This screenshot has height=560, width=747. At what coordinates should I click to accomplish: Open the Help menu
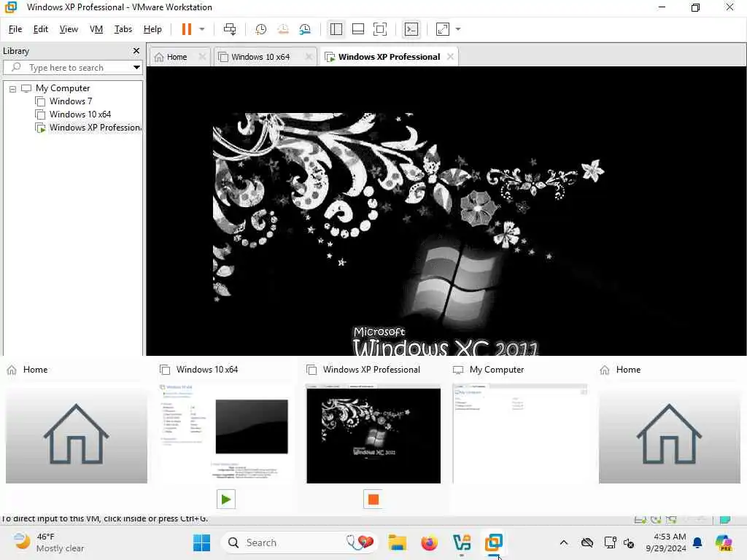point(152,29)
